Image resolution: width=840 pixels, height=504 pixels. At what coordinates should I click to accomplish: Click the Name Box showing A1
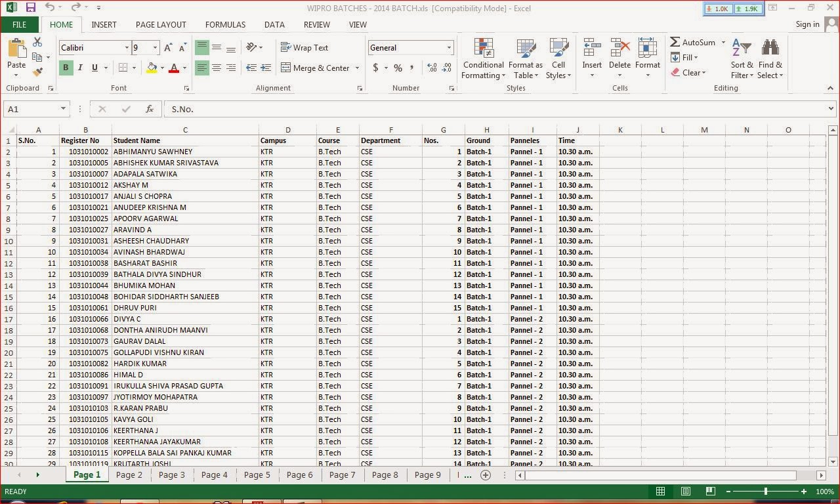[x=31, y=109]
